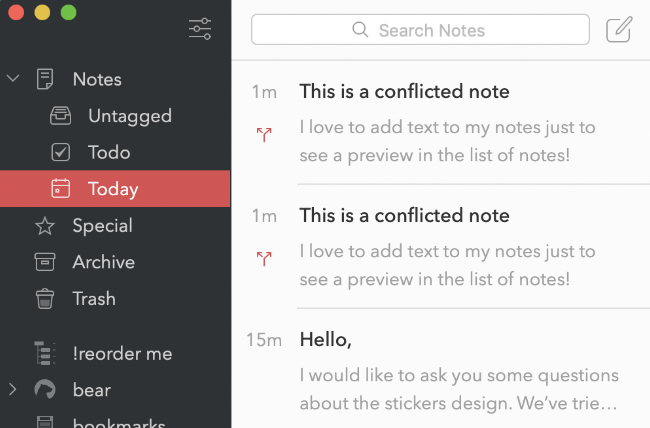Open the sidebar preferences sliders icon
Image resolution: width=650 pixels, height=428 pixels.
[200, 29]
